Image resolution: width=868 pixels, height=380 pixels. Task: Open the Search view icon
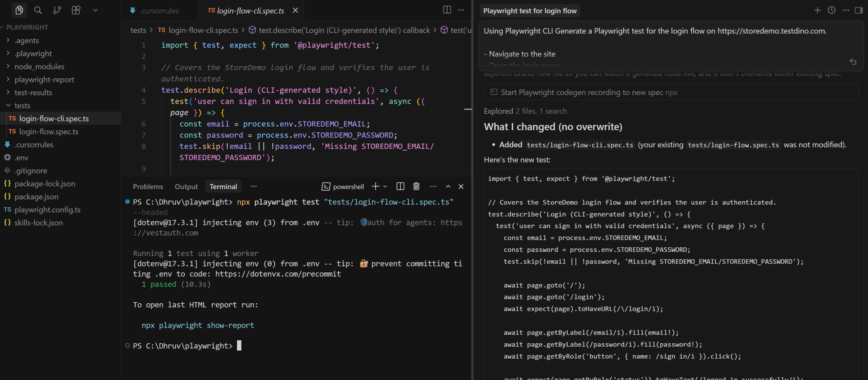38,10
